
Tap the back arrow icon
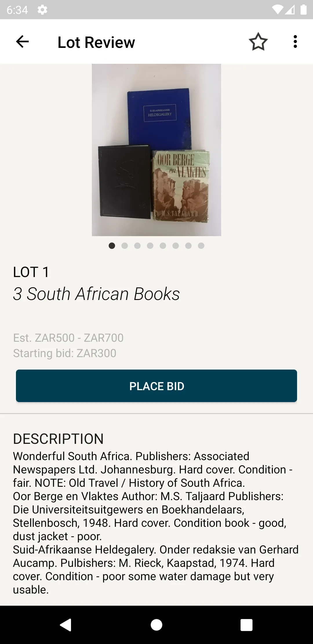tap(22, 42)
